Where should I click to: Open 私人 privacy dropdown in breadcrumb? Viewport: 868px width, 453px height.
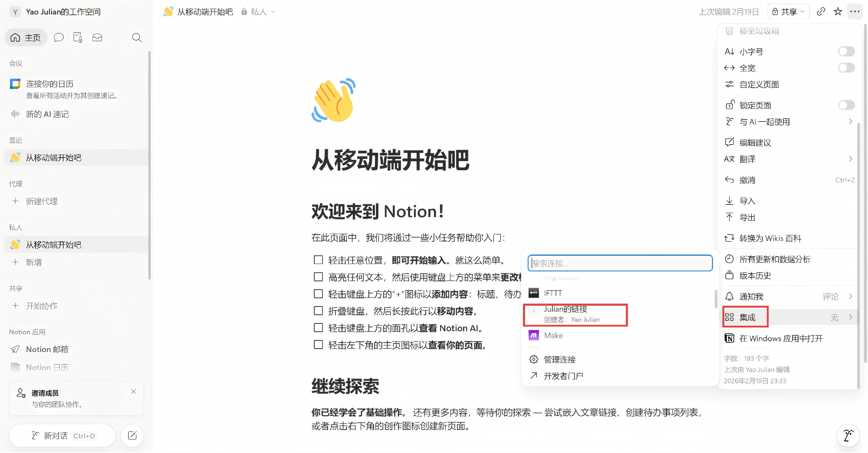(258, 12)
